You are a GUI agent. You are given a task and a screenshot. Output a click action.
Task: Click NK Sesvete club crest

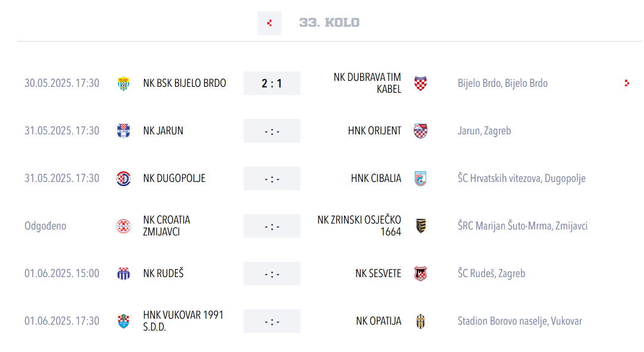[420, 274]
